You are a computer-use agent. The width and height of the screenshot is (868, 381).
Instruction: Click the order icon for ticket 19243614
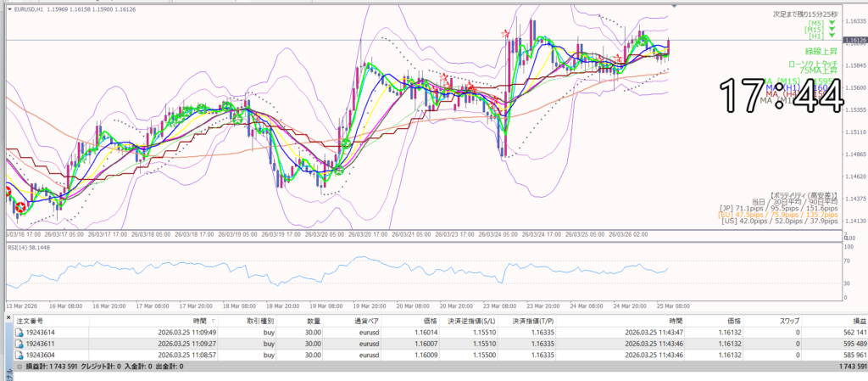click(x=21, y=333)
